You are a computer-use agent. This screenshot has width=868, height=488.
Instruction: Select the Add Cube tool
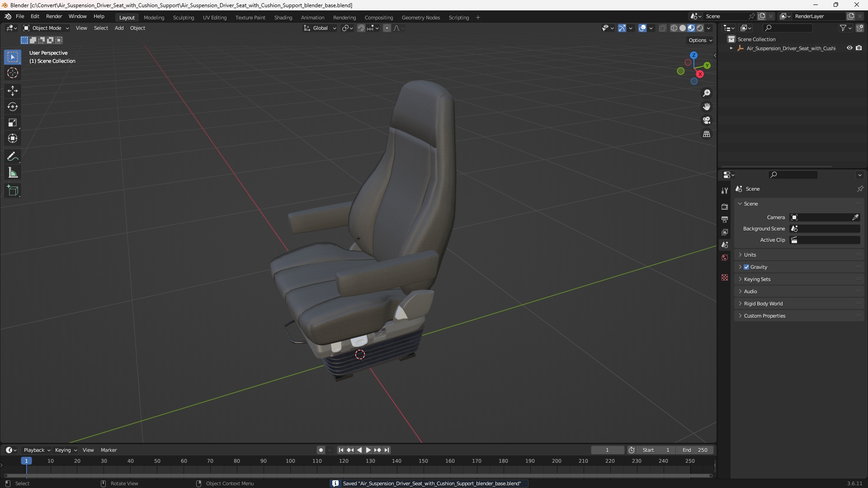click(x=13, y=191)
